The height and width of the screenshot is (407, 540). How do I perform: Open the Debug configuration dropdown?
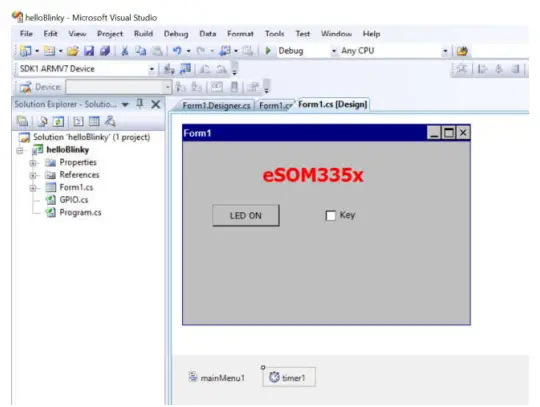pyautogui.click(x=333, y=51)
